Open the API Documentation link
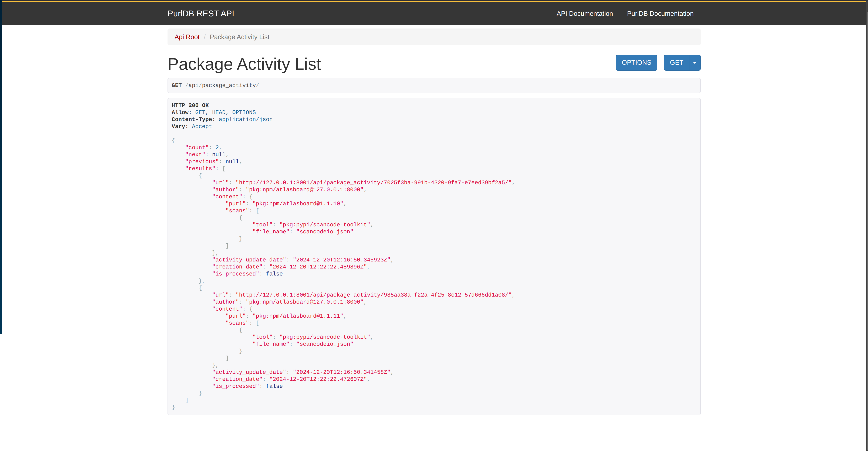 coord(584,13)
